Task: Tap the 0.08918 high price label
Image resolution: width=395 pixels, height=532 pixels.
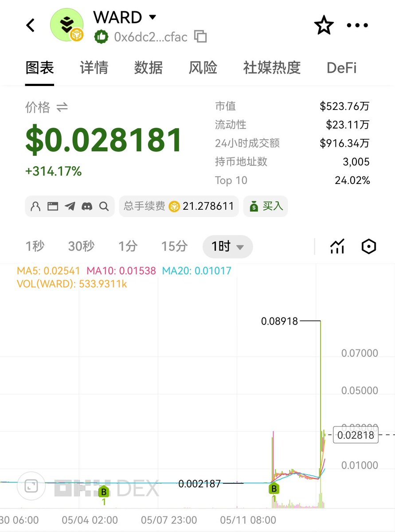Action: (279, 321)
